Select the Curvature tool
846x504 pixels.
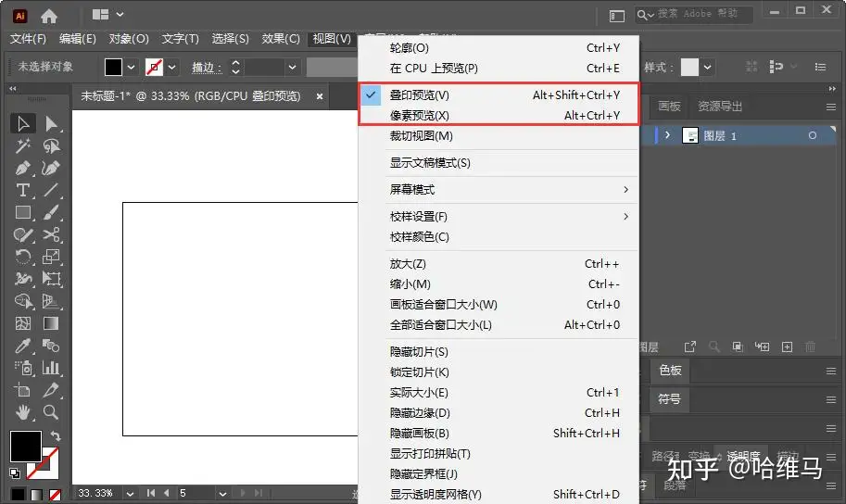tap(51, 168)
